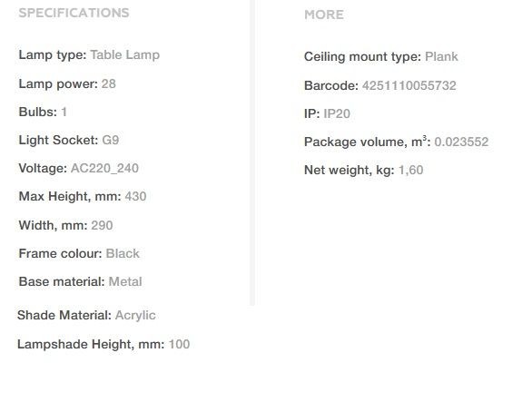This screenshot has height=402, width=532.
Task: Click the Lamp type label
Action: click(x=53, y=55)
